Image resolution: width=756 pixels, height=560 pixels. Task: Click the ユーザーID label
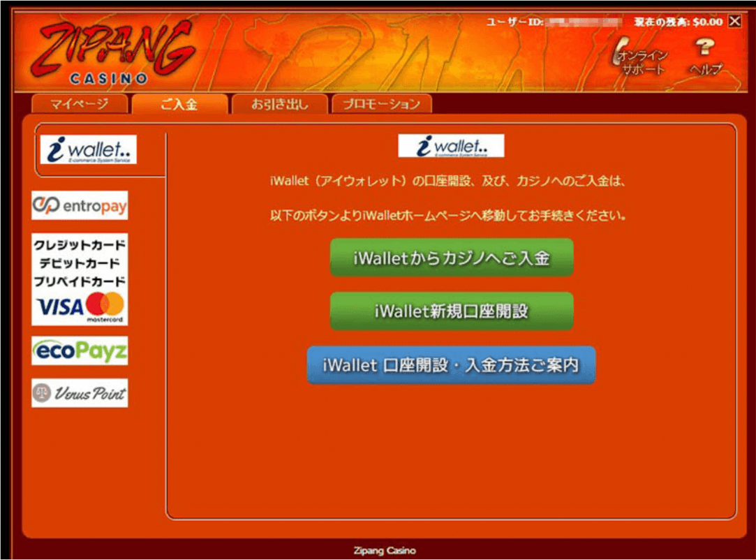[x=514, y=22]
